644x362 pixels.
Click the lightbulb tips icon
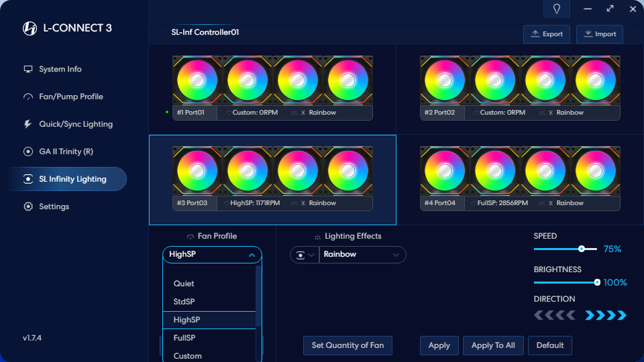(557, 9)
